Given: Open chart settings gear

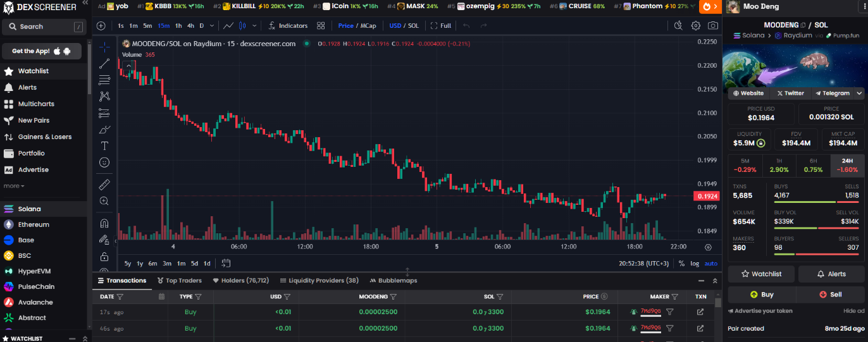Looking at the screenshot, I should pyautogui.click(x=695, y=26).
